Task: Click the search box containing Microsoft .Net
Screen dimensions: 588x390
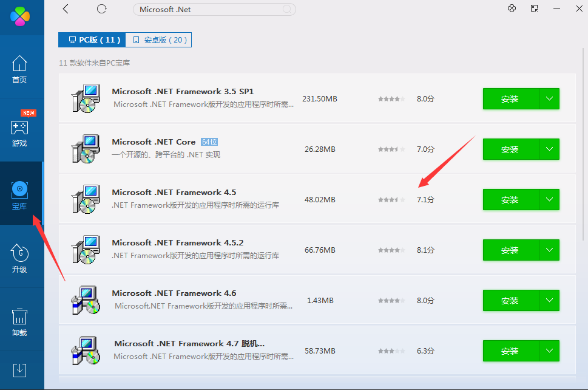Action: 214,9
